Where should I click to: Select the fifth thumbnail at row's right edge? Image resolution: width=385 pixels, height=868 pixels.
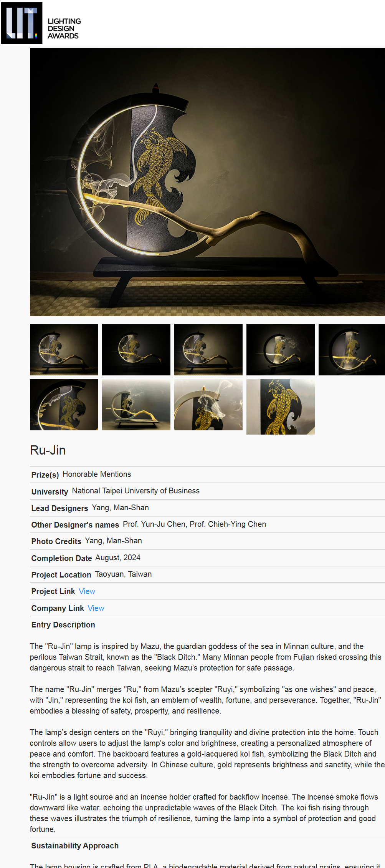click(x=352, y=350)
